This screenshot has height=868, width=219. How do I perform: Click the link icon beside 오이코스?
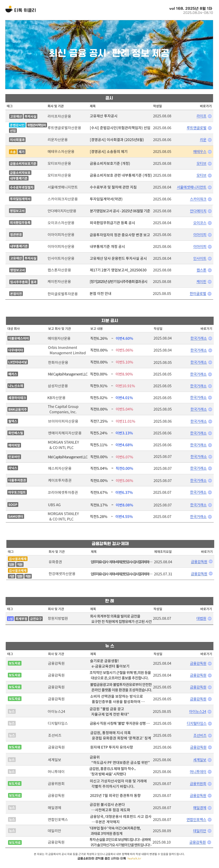(x=210, y=223)
